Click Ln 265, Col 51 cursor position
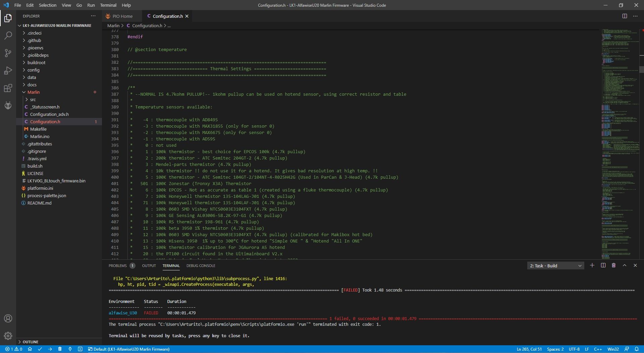Image resolution: width=644 pixels, height=353 pixels. tap(529, 349)
